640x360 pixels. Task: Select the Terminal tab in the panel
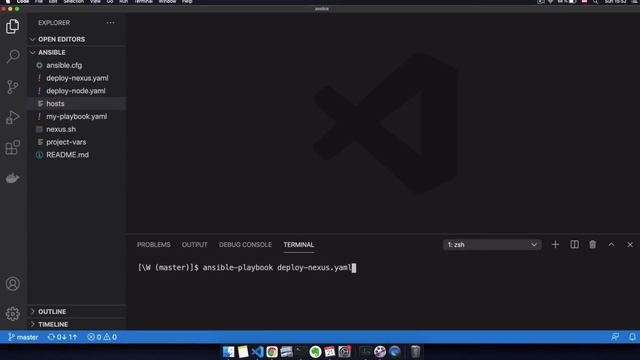[x=298, y=244]
